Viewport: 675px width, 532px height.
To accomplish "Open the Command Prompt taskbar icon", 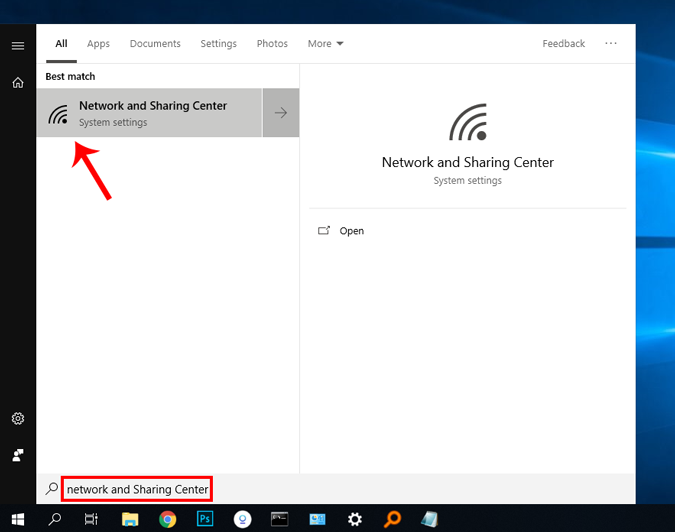I will click(x=279, y=519).
